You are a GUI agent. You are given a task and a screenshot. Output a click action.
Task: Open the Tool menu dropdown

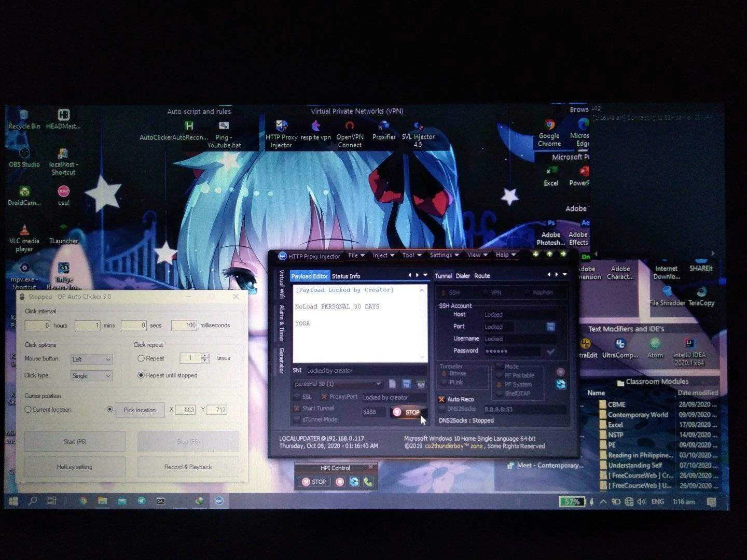(411, 255)
